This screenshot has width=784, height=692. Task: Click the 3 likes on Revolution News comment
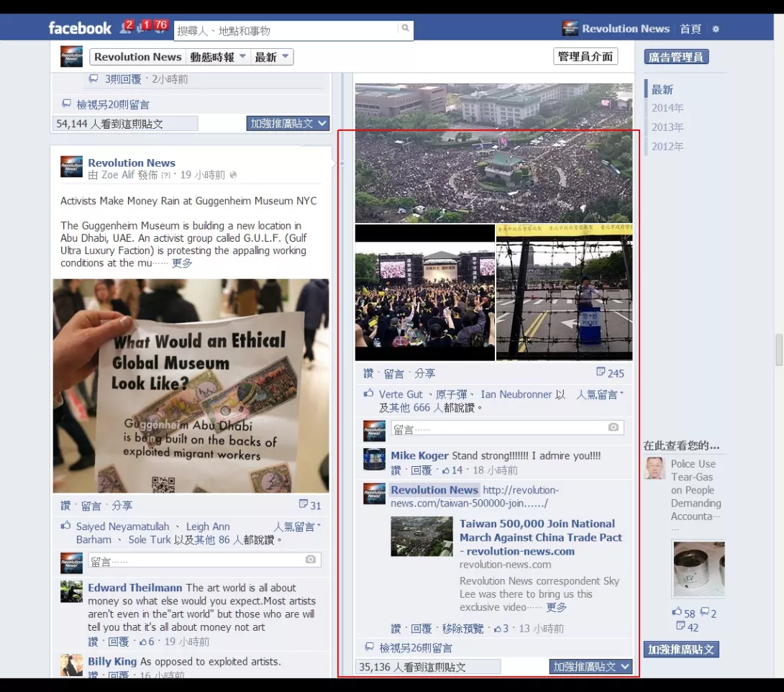[501, 629]
